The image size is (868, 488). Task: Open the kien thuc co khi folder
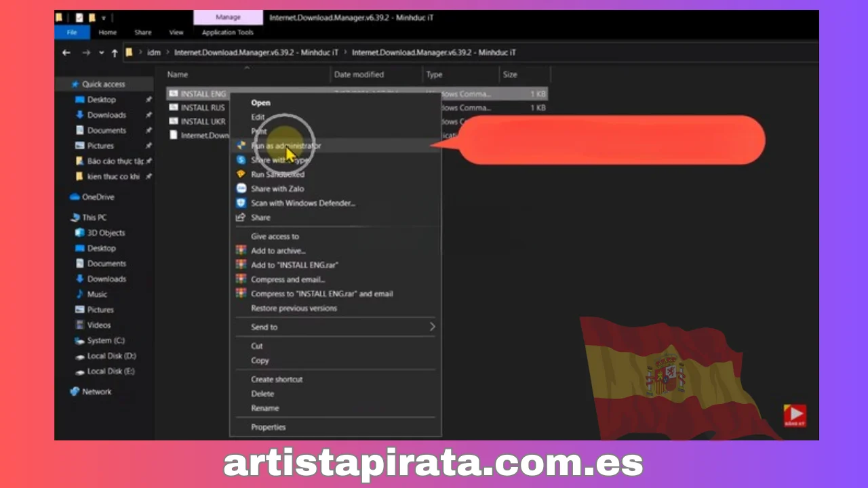pyautogui.click(x=113, y=176)
